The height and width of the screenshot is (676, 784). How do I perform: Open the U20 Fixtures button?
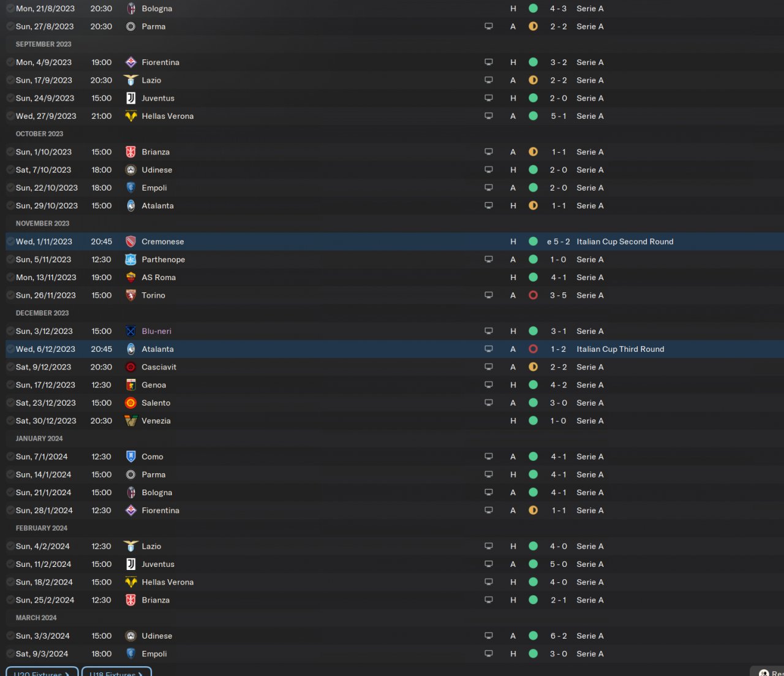tap(42, 672)
